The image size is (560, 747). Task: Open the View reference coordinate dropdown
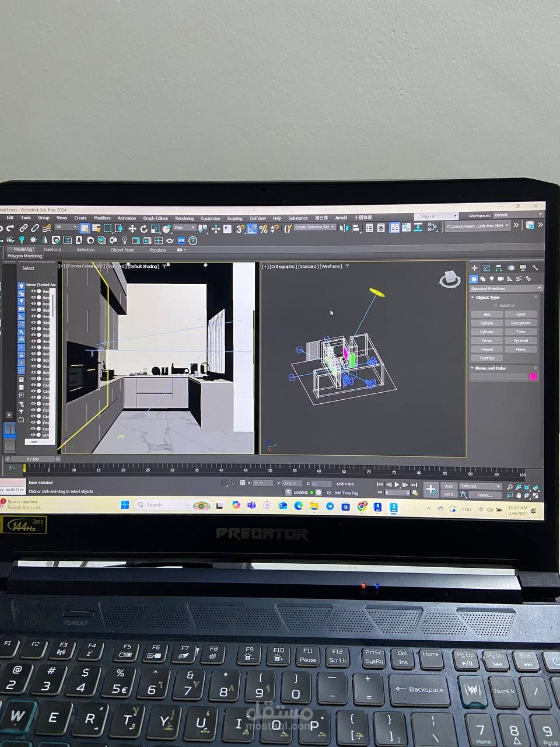pos(184,228)
